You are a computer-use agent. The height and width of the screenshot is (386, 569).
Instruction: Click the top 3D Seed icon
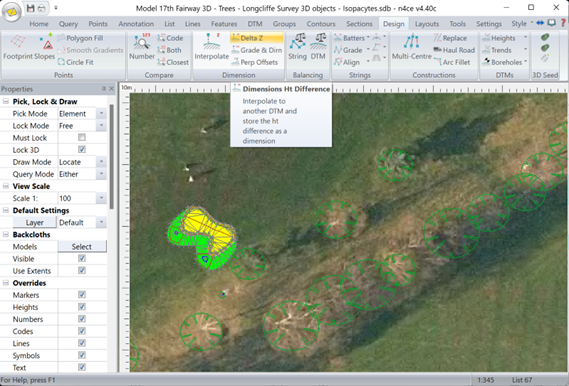[x=545, y=37]
